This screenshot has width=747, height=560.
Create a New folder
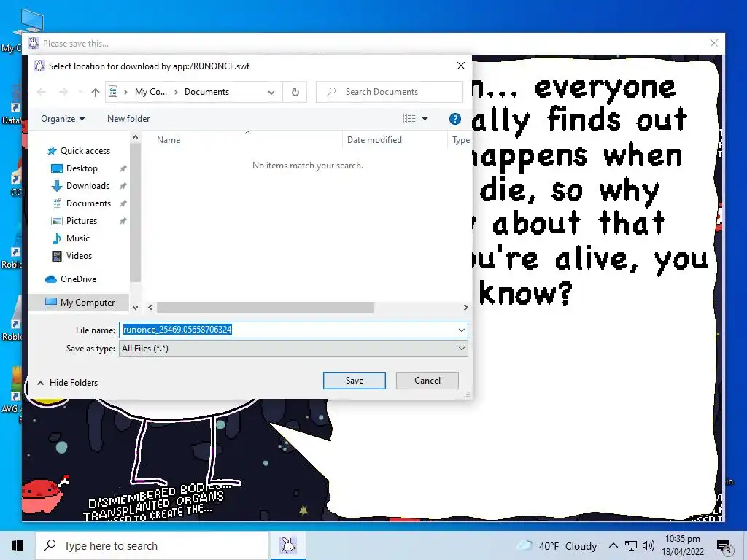(x=128, y=119)
